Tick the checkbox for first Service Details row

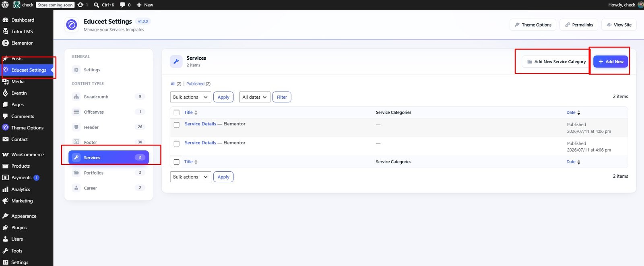click(176, 125)
